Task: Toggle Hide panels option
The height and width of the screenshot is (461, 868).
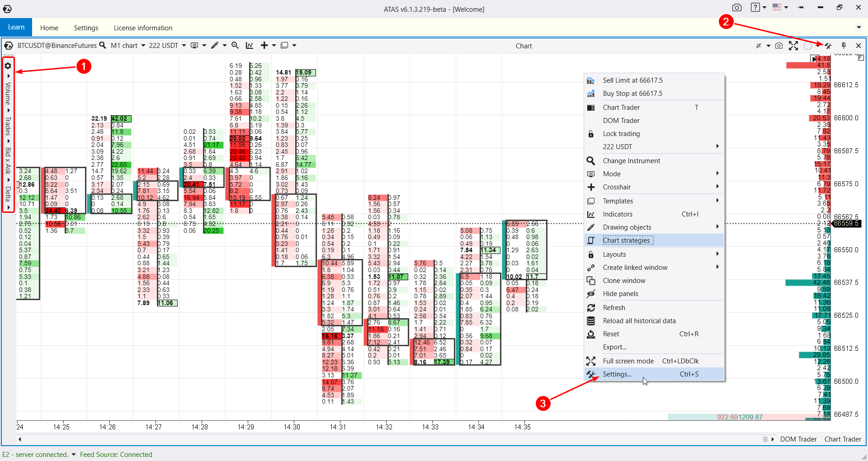Action: coord(620,294)
